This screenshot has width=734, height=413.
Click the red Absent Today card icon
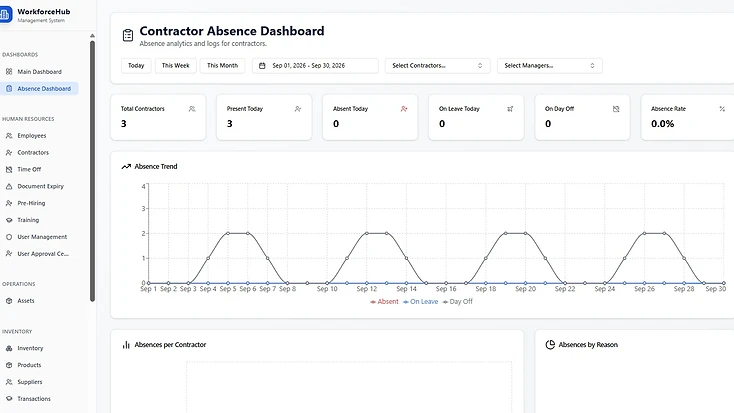404,109
